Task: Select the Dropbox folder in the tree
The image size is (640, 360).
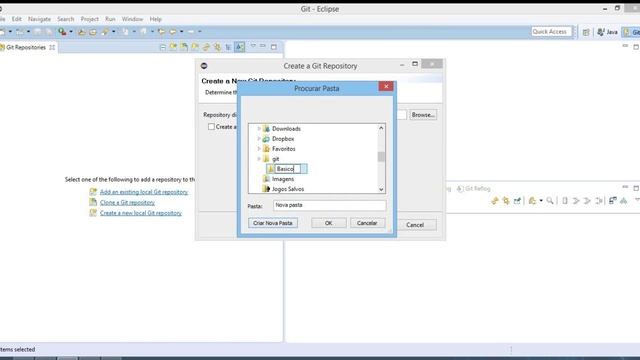Action: pos(283,139)
